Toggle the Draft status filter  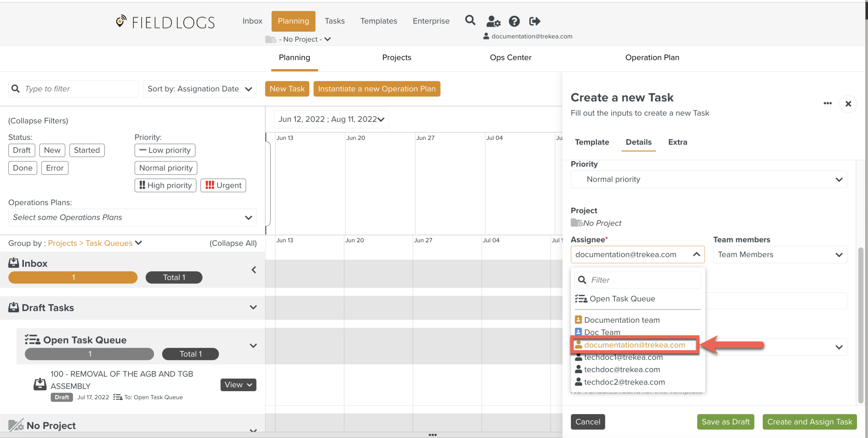pyautogui.click(x=22, y=150)
